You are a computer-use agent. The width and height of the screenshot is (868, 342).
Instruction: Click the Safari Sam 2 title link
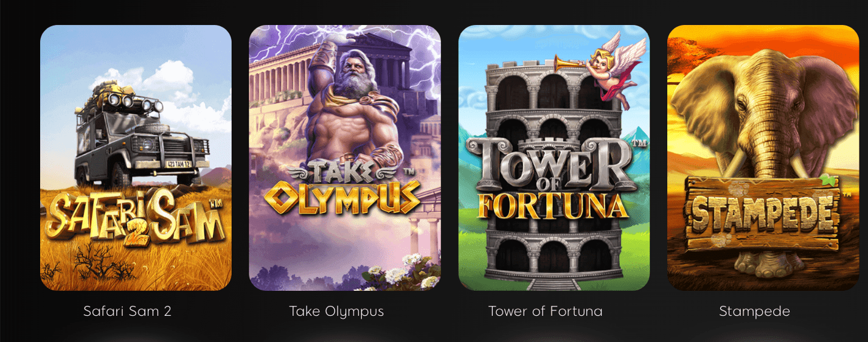point(127,312)
